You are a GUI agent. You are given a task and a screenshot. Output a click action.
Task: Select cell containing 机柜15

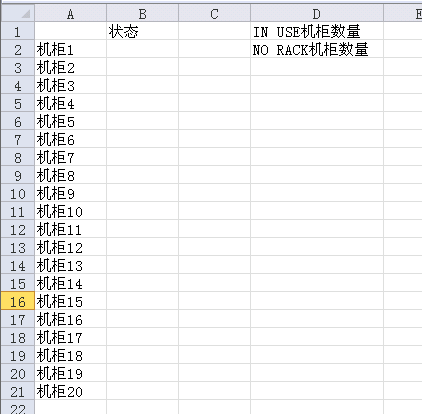tap(70, 301)
